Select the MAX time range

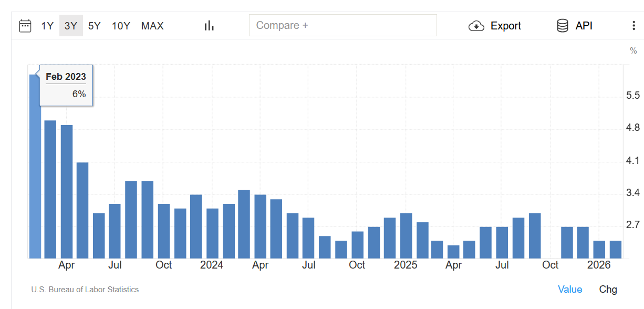[x=152, y=26]
